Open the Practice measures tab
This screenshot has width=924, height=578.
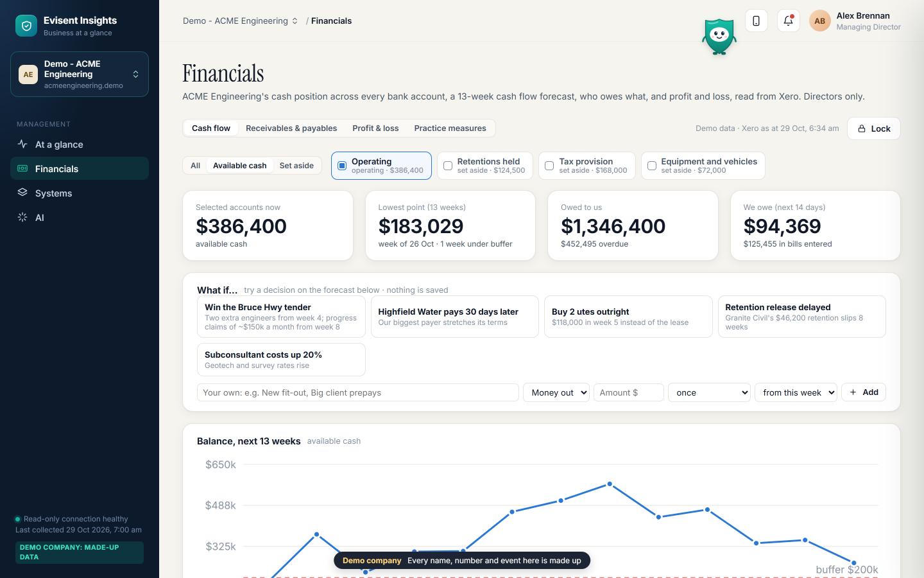coord(450,128)
